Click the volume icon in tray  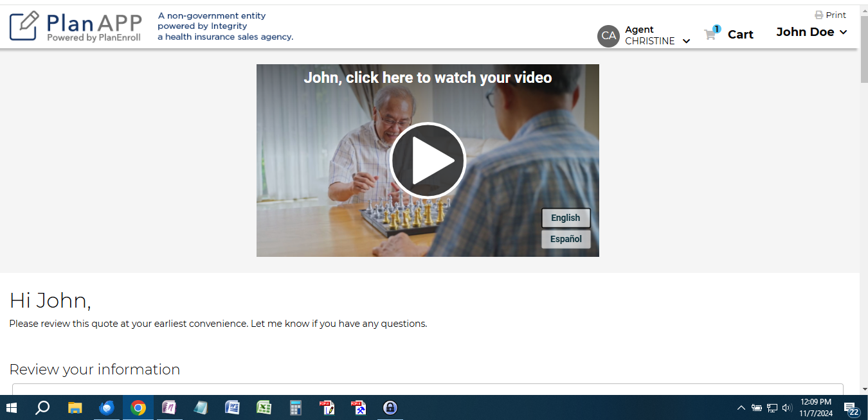click(787, 408)
